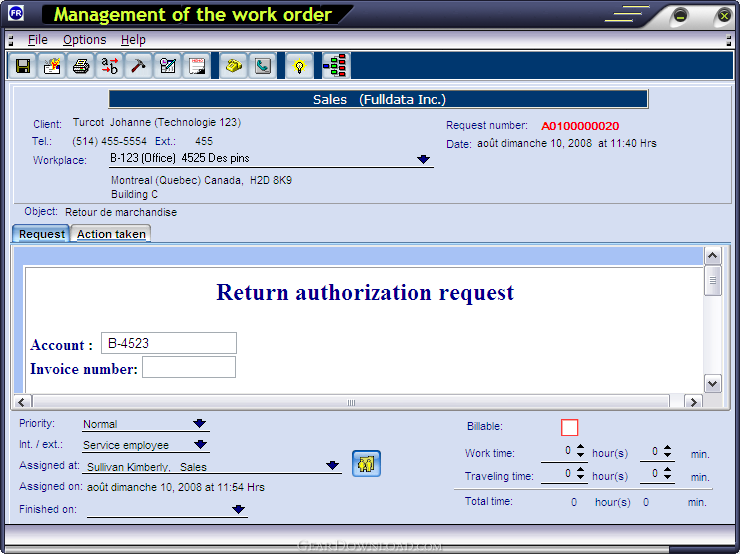Click the burning envelope mail icon
Viewport: 740px width, 554px height.
[x=52, y=66]
